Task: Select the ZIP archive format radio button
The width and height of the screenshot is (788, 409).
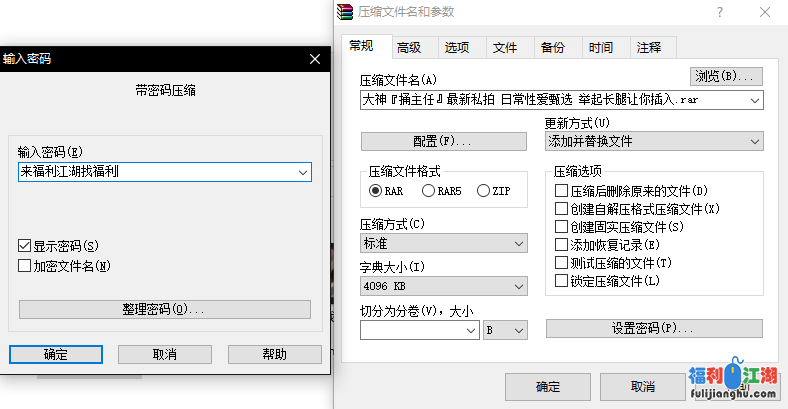Action: point(484,191)
